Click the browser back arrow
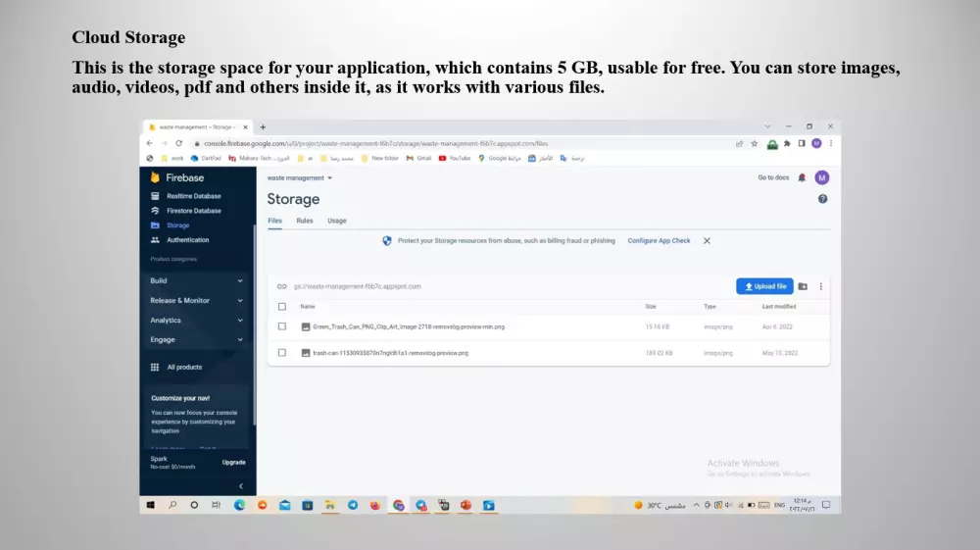980x550 pixels. point(149,143)
